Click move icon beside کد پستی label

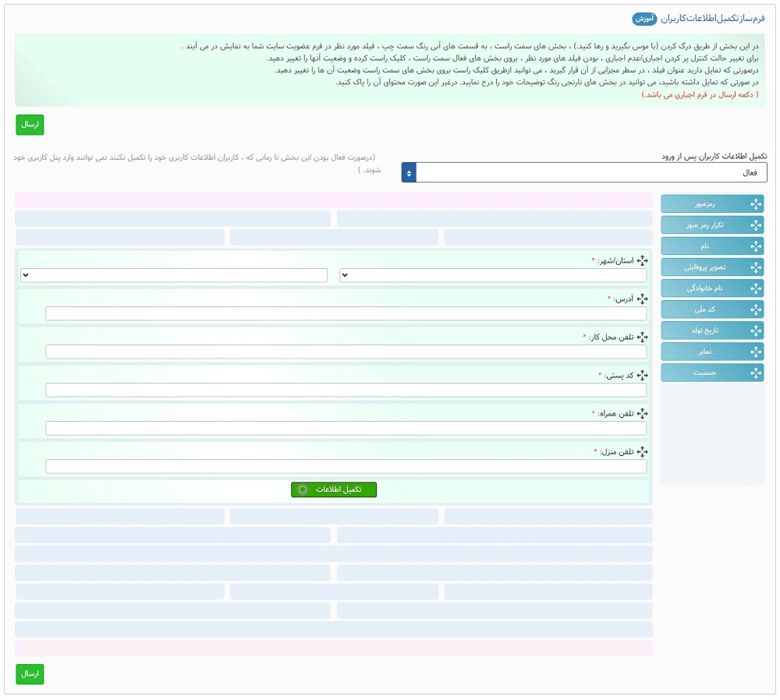coord(642,375)
